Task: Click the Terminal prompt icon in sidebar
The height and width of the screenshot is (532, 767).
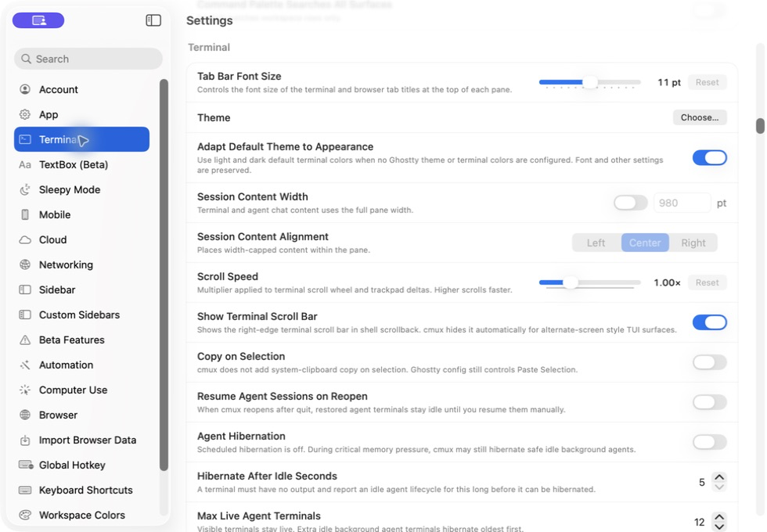Action: pos(25,139)
